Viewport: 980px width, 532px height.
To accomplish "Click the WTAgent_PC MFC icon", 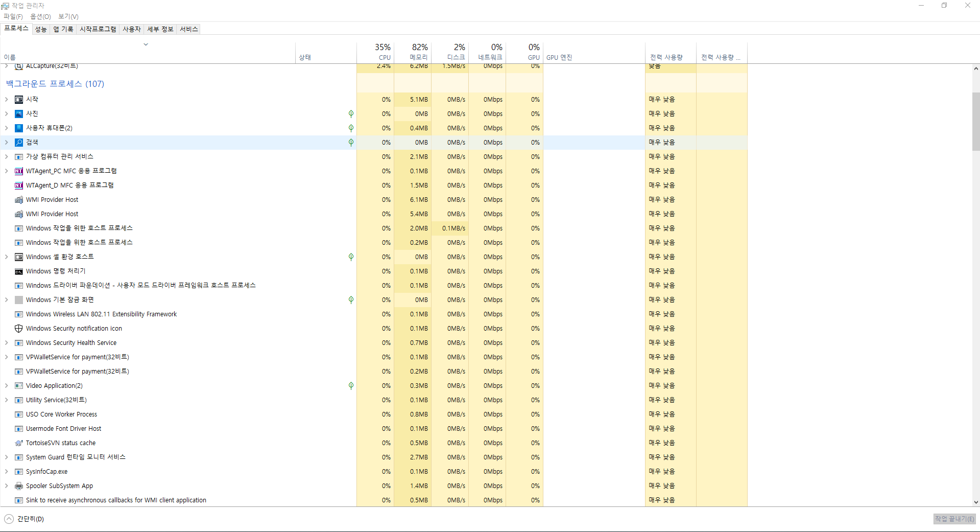I will click(19, 171).
